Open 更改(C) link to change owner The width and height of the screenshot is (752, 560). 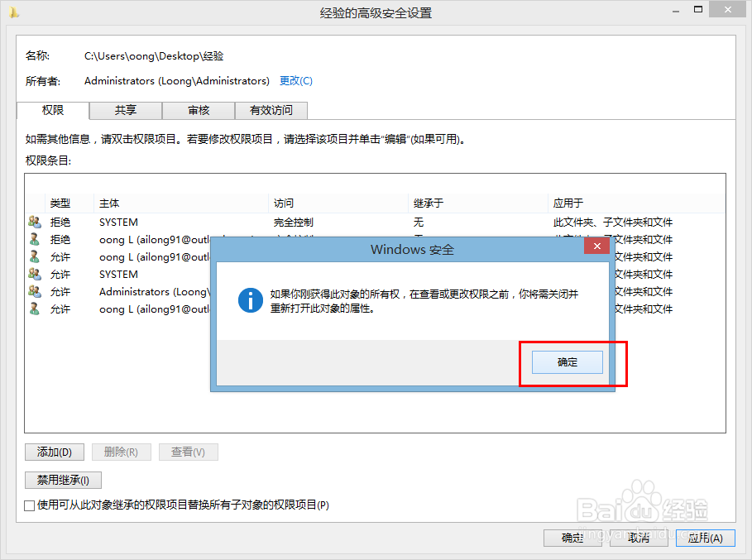[x=294, y=80]
